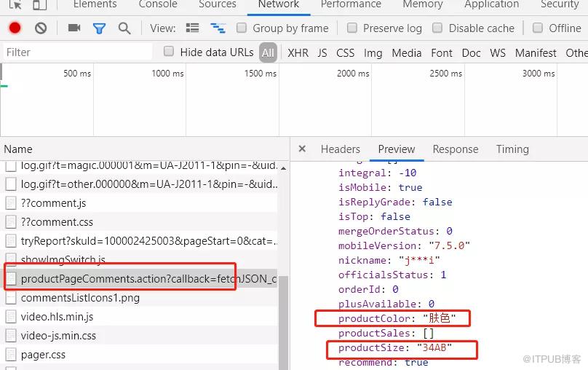Stop recording network log with red button
588x370 pixels.
pyautogui.click(x=15, y=28)
